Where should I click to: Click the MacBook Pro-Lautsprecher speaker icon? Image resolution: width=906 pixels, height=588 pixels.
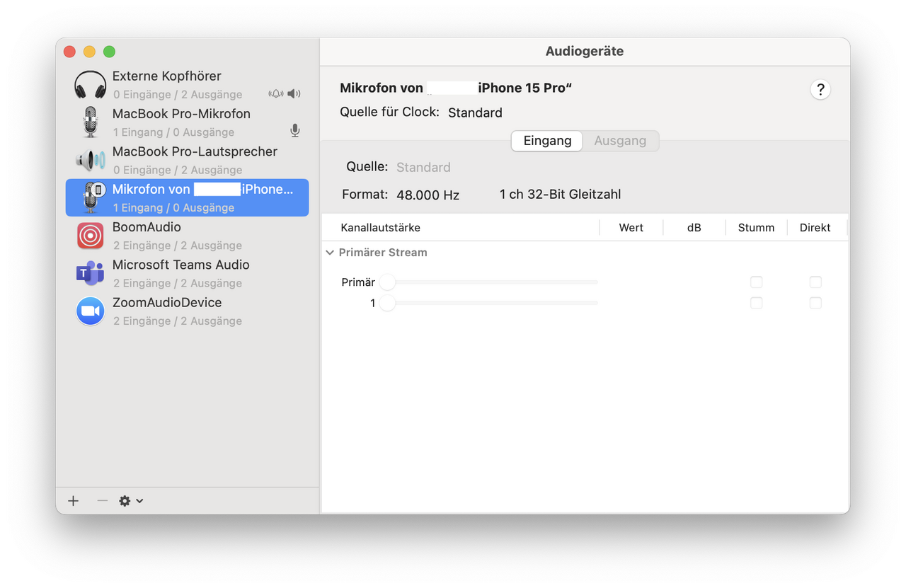pyautogui.click(x=91, y=161)
